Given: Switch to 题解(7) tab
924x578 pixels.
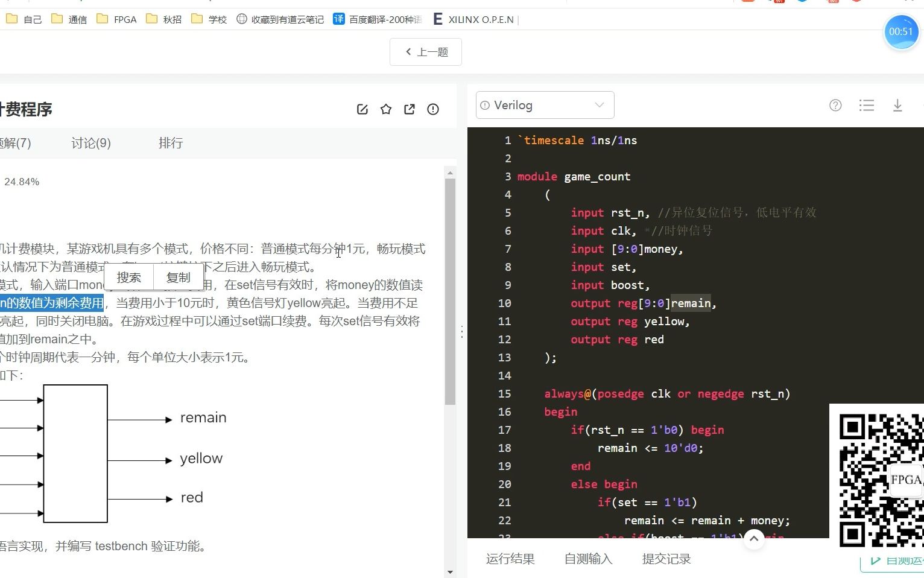Looking at the screenshot, I should coord(16,143).
